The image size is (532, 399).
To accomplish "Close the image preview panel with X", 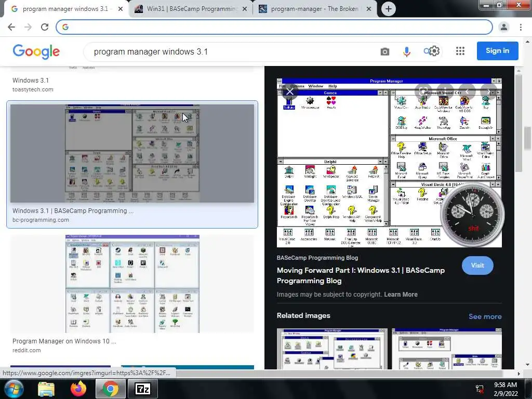I will tap(290, 91).
